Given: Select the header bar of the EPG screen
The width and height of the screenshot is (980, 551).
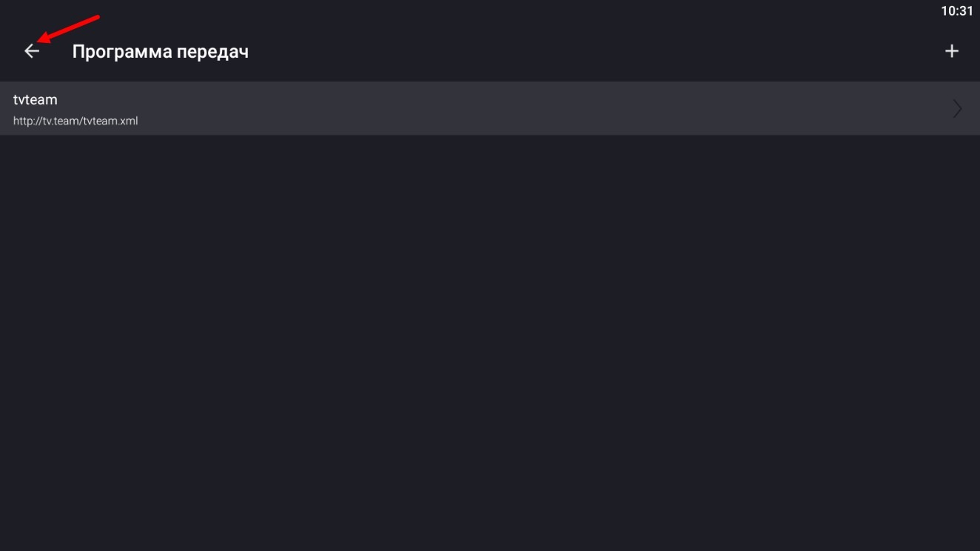Looking at the screenshot, I should 490,50.
